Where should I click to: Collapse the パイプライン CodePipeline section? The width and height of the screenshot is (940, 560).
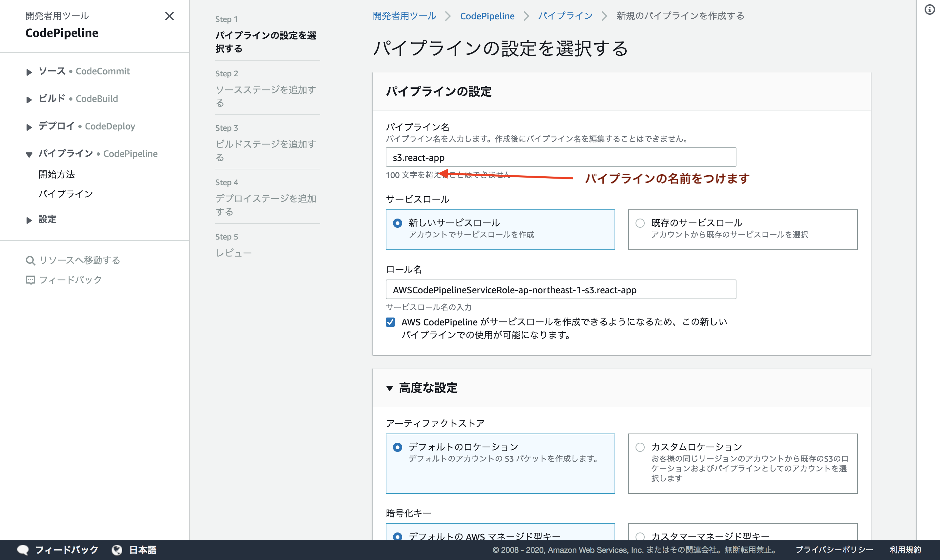click(29, 154)
